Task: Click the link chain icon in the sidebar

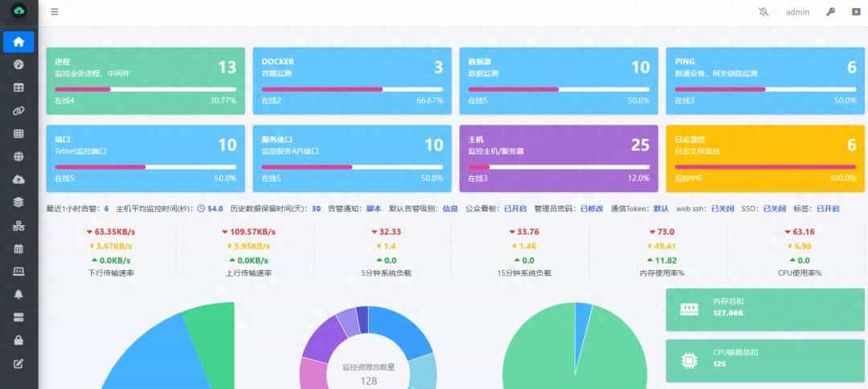Action: (18, 111)
